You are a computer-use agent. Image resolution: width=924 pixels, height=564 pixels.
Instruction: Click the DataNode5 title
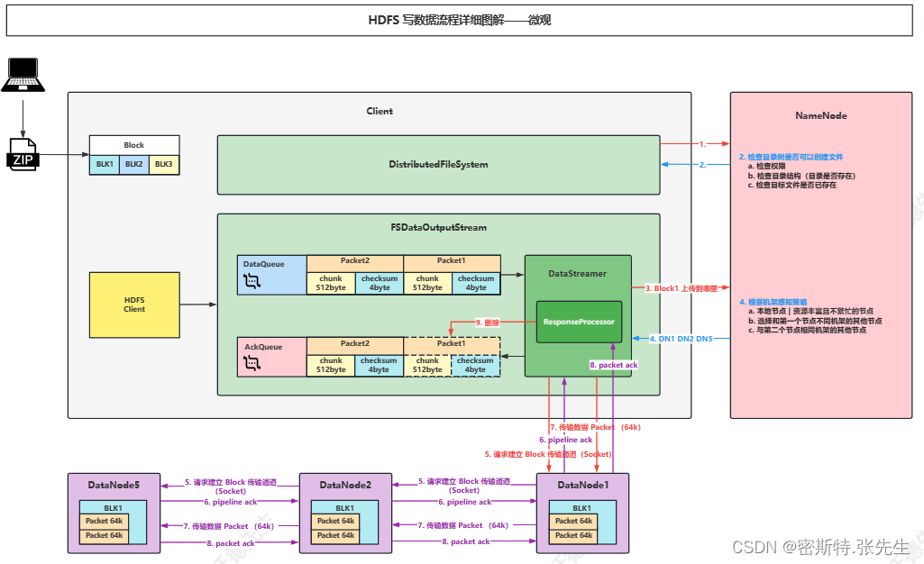pyautogui.click(x=114, y=485)
